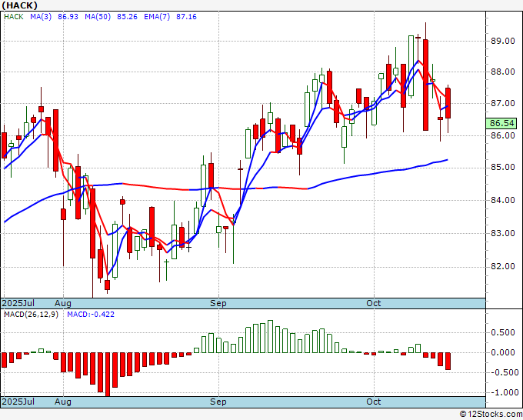Click the last red MACD histogram bar
Viewport: 523px width, 420px height.
point(448,361)
